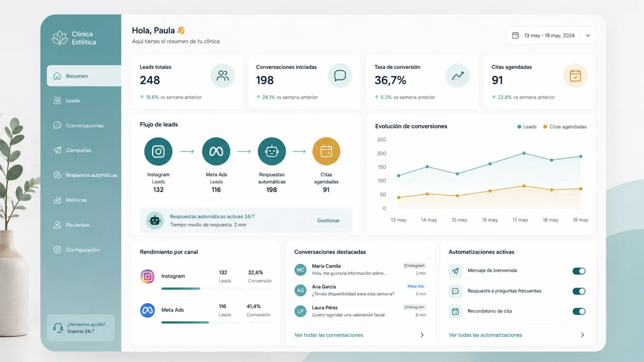The height and width of the screenshot is (362, 644).
Task: Click the Instagram Leads circle in flow
Action: pos(158,151)
